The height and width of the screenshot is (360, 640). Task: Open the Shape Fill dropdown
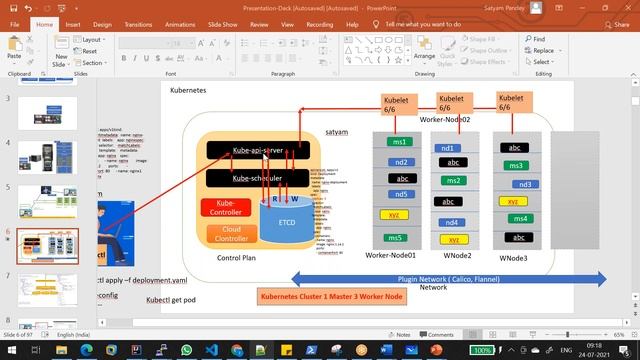(x=481, y=39)
